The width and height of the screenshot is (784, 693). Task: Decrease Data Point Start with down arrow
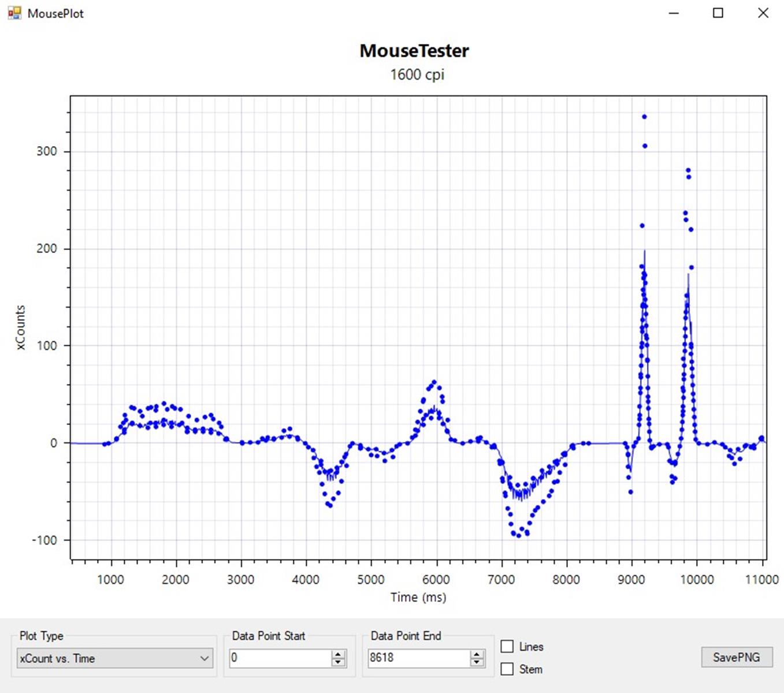point(339,662)
